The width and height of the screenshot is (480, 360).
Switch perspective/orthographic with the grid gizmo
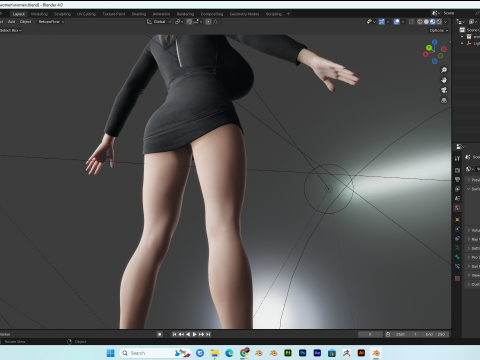[x=444, y=100]
